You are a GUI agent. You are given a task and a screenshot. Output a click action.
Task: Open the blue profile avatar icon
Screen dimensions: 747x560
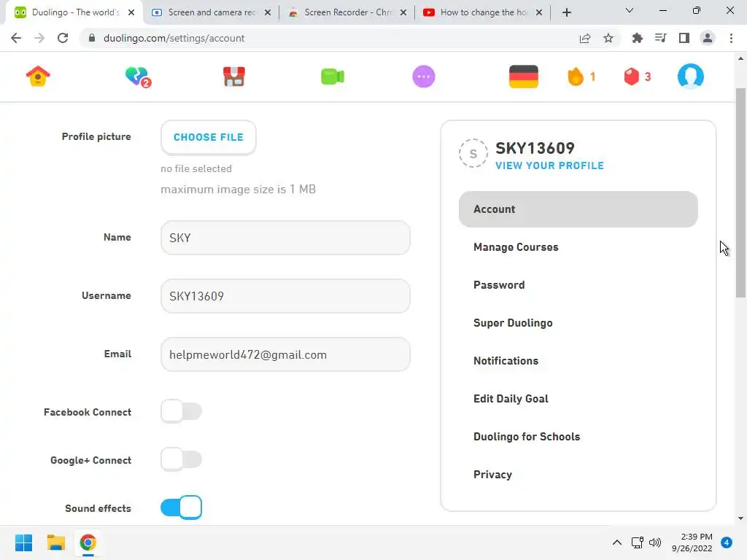point(690,76)
